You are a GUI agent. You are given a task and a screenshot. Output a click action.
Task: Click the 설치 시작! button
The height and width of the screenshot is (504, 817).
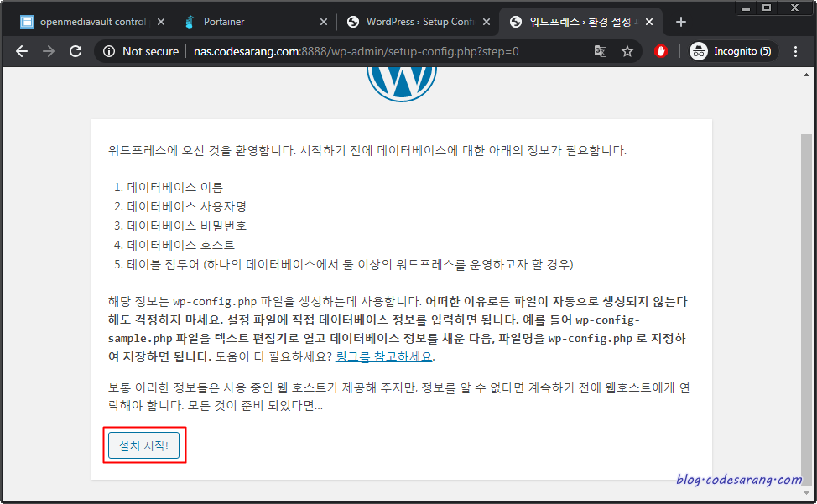click(143, 445)
